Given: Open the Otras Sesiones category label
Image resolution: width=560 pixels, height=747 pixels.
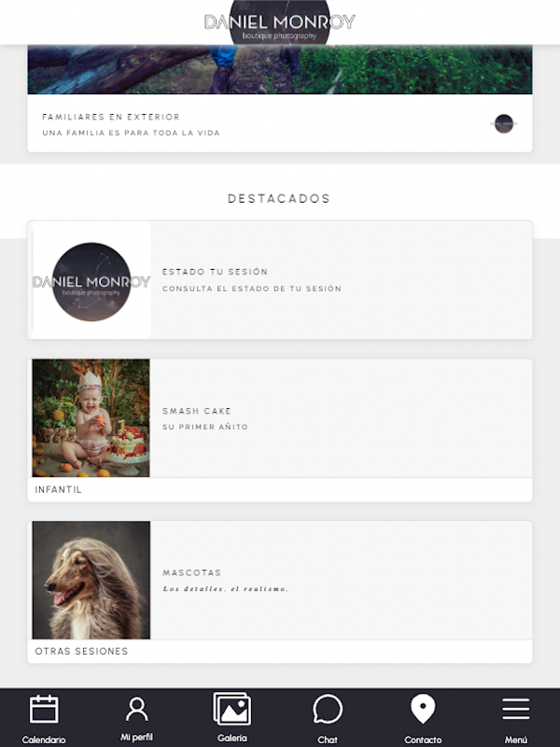Looking at the screenshot, I should coord(81,651).
